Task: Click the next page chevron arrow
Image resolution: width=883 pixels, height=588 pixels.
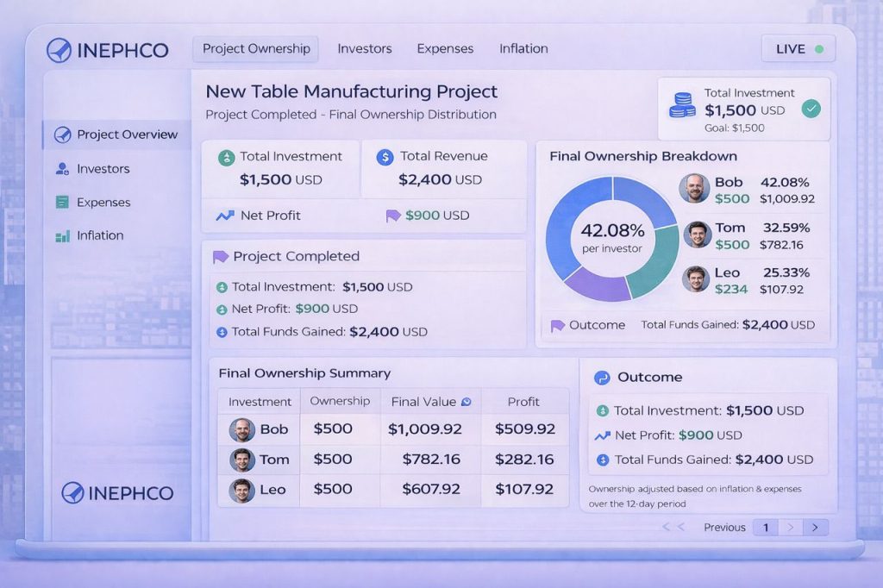Action: (815, 528)
